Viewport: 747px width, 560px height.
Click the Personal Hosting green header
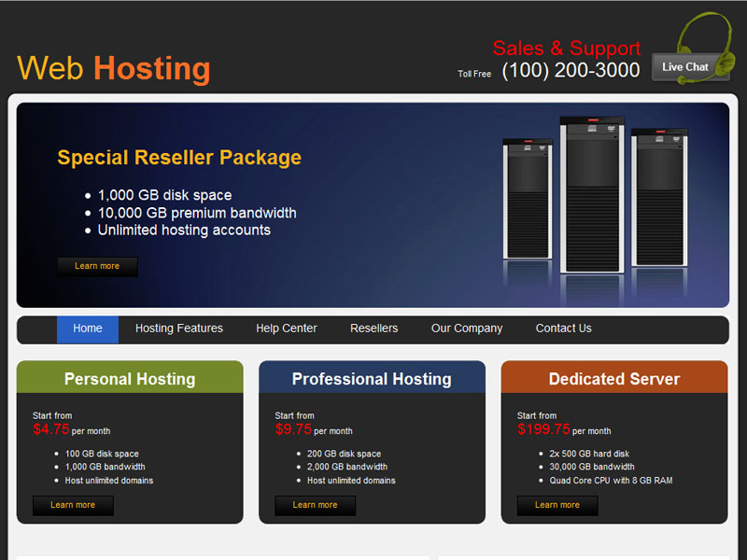130,379
